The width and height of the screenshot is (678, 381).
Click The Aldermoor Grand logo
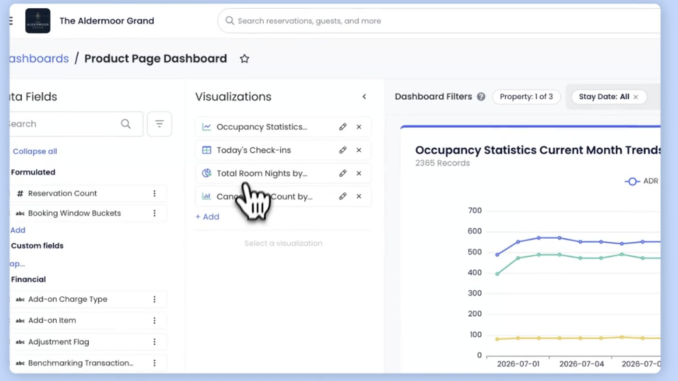[x=38, y=21]
